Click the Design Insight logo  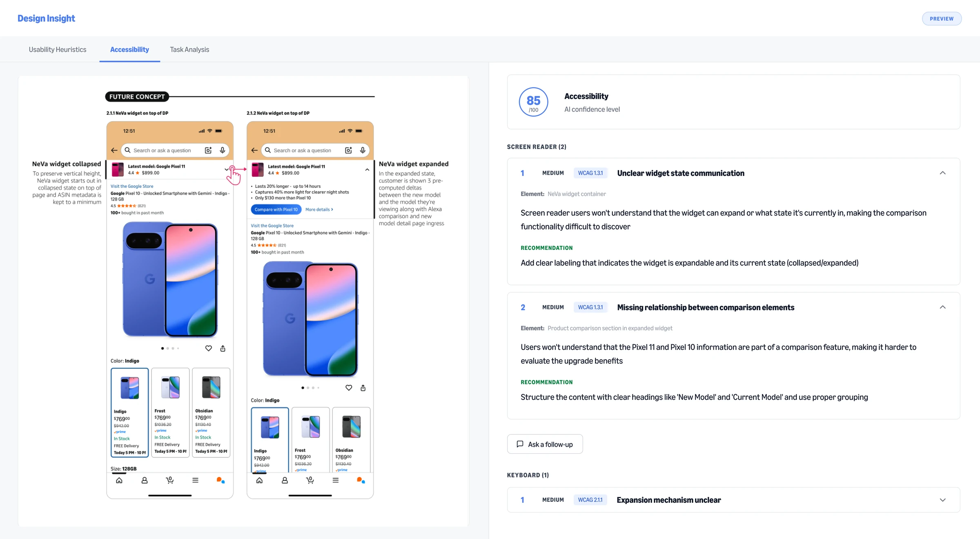pyautogui.click(x=46, y=18)
